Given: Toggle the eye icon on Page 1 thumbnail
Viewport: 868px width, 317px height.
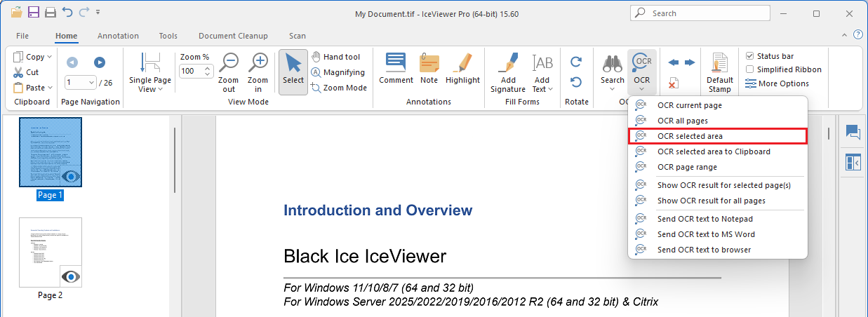Looking at the screenshot, I should [71, 177].
